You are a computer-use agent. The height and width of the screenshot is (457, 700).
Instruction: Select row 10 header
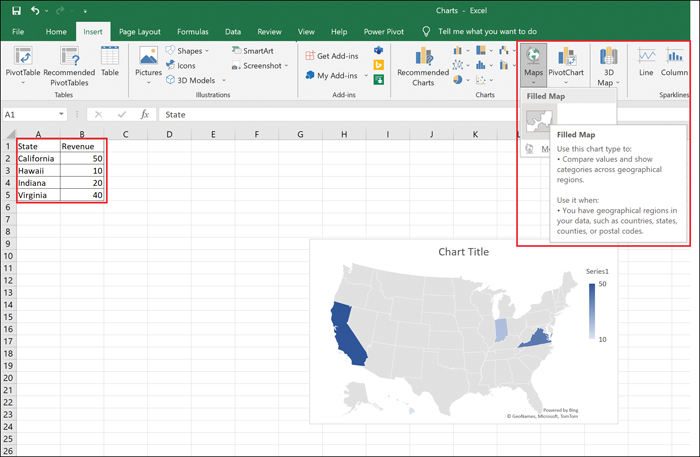[8, 256]
